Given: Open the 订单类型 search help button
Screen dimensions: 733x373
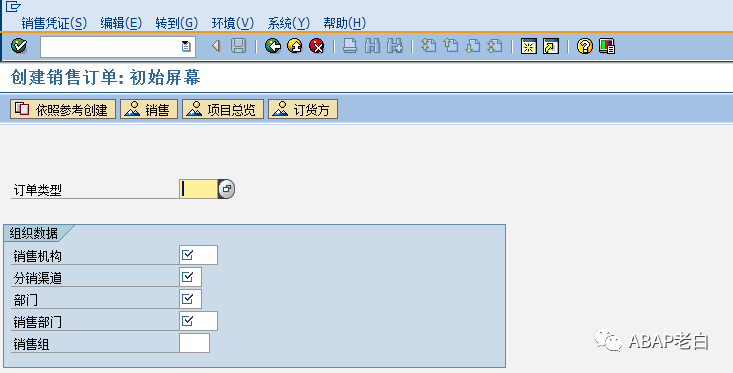Looking at the screenshot, I should click(x=227, y=189).
